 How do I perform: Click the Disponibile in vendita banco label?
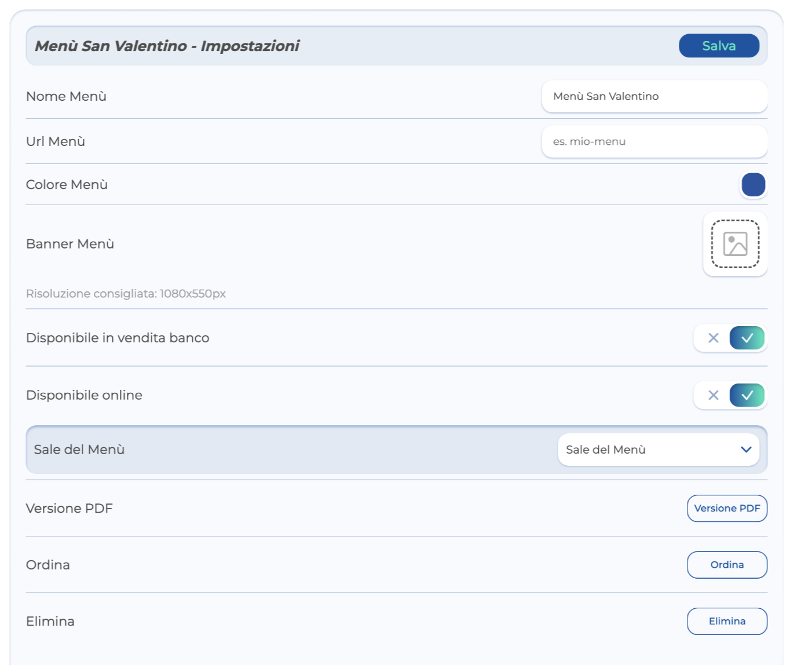click(x=118, y=338)
